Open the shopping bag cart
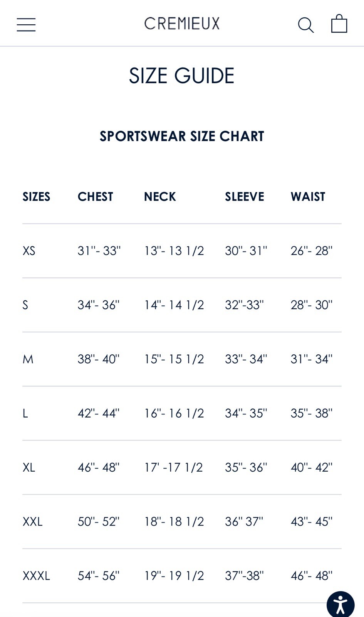Image resolution: width=364 pixels, height=617 pixels. 339,24
